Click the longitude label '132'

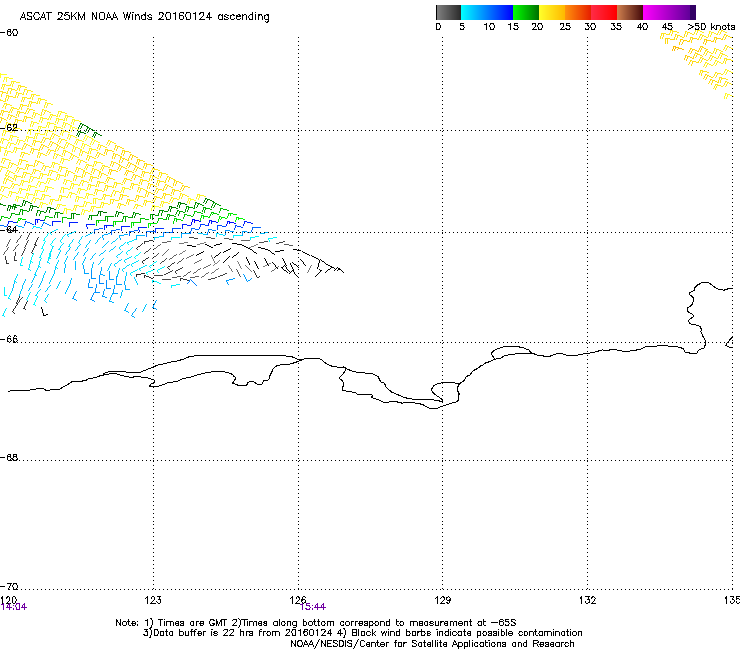(x=587, y=600)
